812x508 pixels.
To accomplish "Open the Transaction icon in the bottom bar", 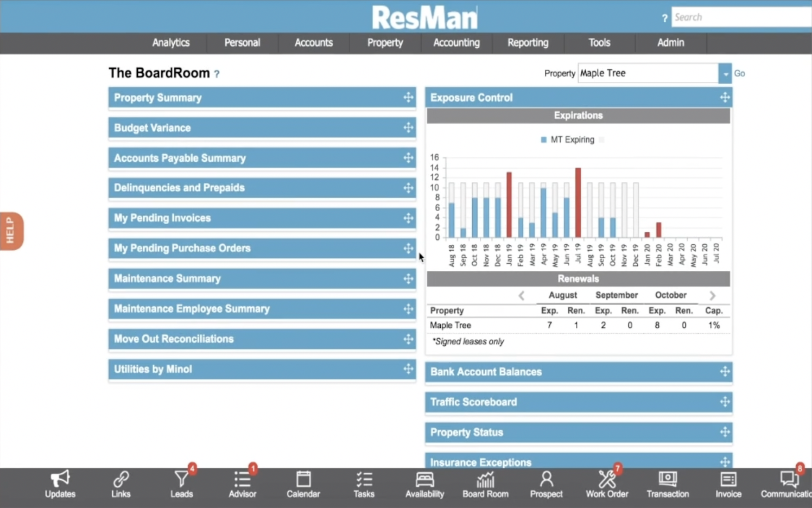I will [x=668, y=480].
